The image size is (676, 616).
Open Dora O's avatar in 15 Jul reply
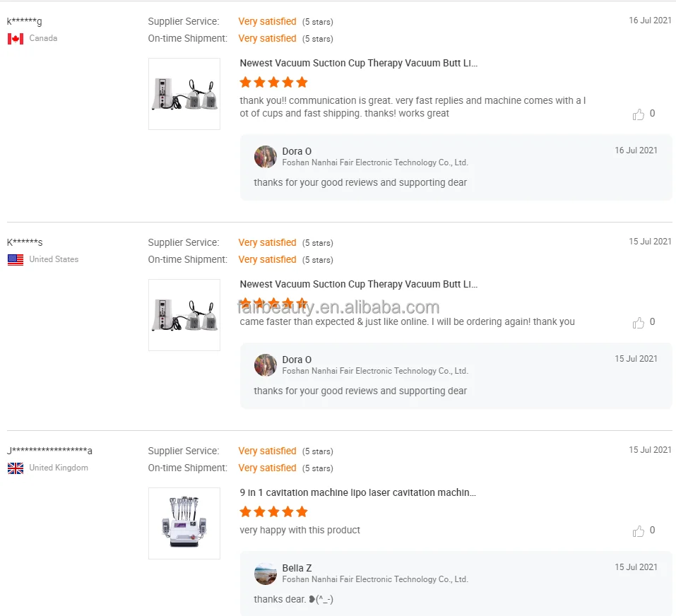click(266, 365)
